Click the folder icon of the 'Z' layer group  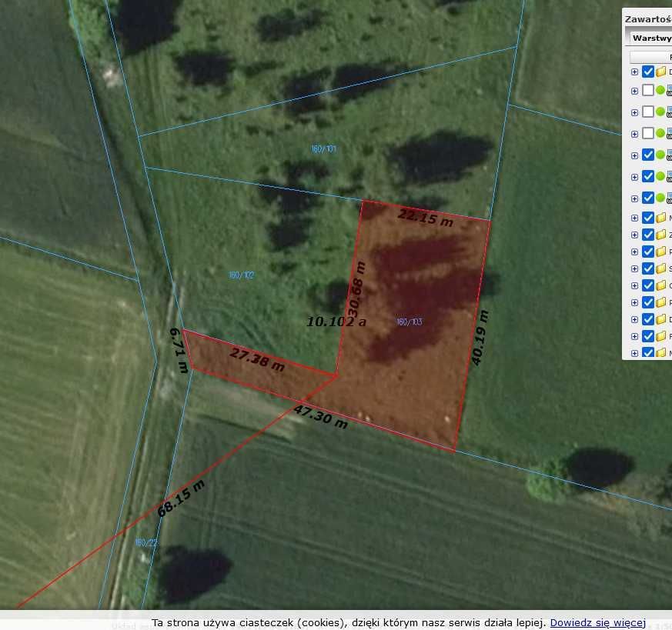pos(661,235)
